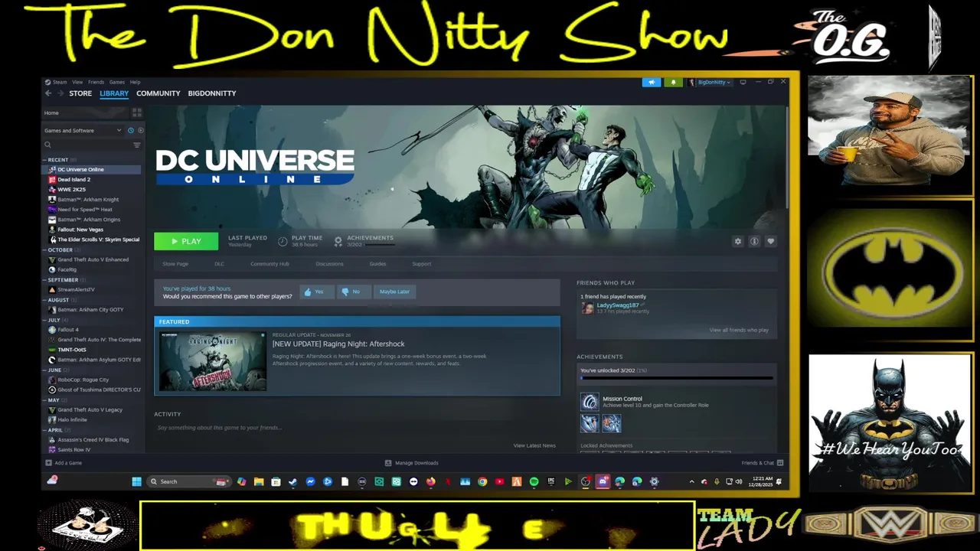The height and width of the screenshot is (551, 980).
Task: Click the Mission Control achievement icon
Action: [590, 402]
